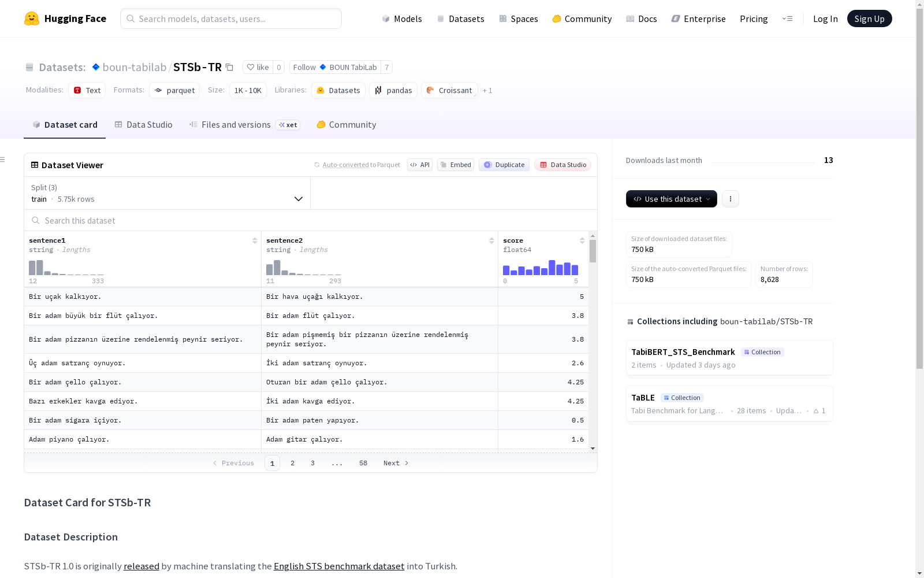This screenshot has height=578, width=924.
Task: Open Data Studio from the viewer header
Action: (563, 165)
